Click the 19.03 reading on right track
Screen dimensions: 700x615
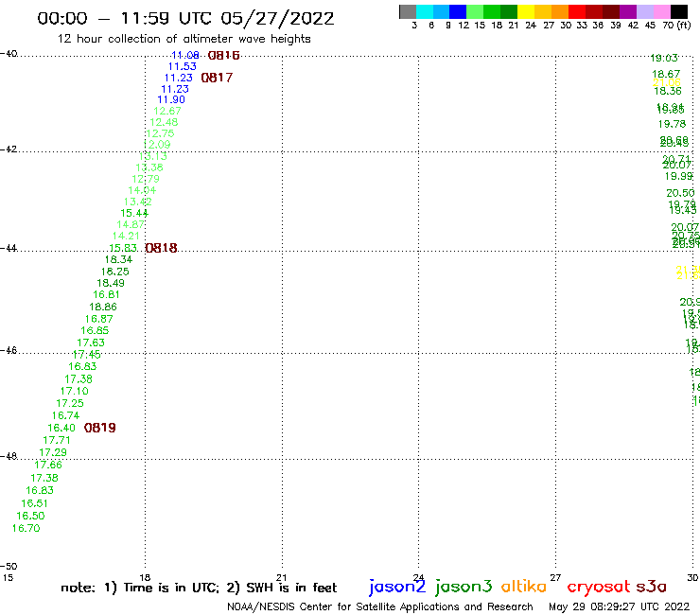pyautogui.click(x=664, y=58)
